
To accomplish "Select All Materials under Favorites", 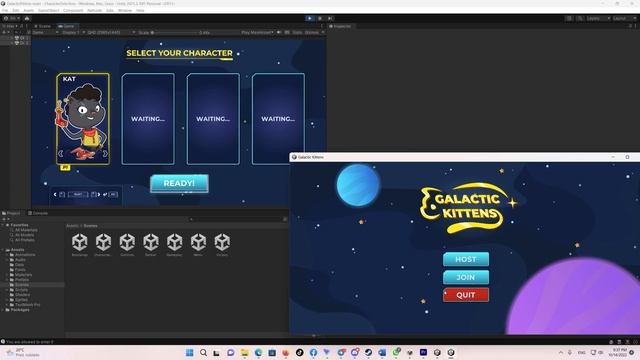I will coord(26,230).
